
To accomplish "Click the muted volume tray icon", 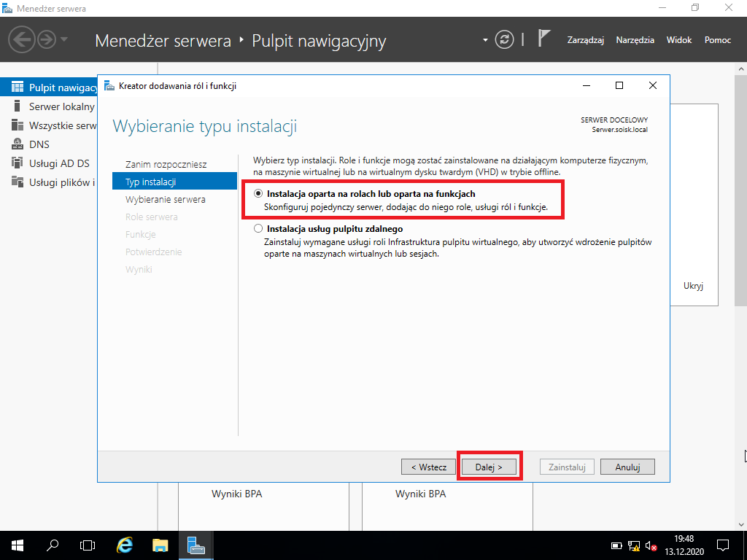I will [651, 545].
